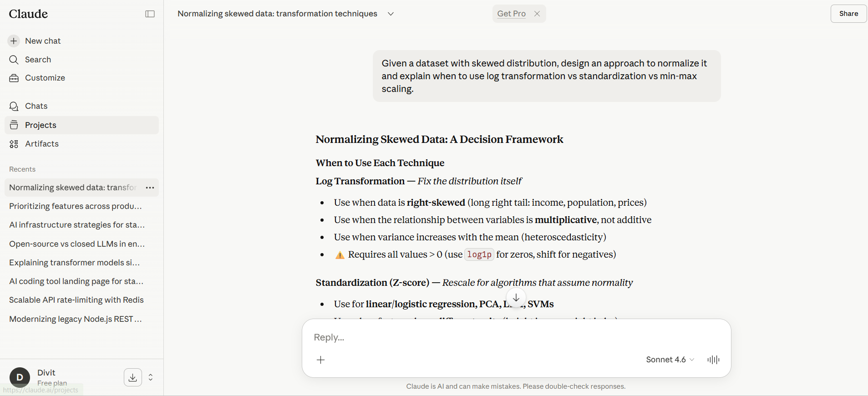Open the Chats section
868x396 pixels.
[36, 106]
